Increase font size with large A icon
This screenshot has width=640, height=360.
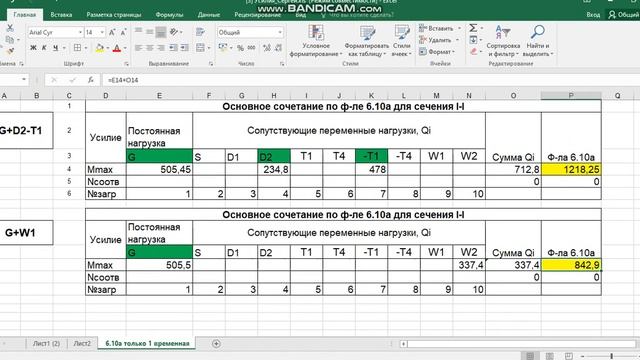(x=112, y=32)
